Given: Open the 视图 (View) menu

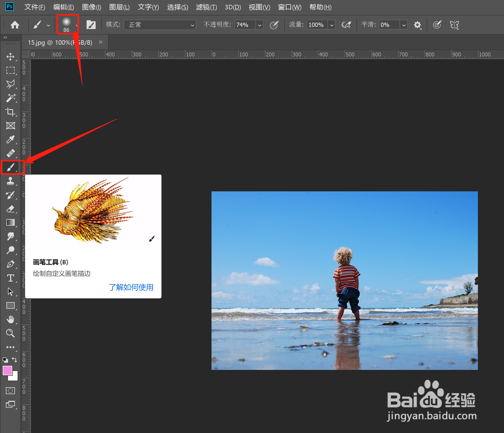Looking at the screenshot, I should (x=259, y=7).
